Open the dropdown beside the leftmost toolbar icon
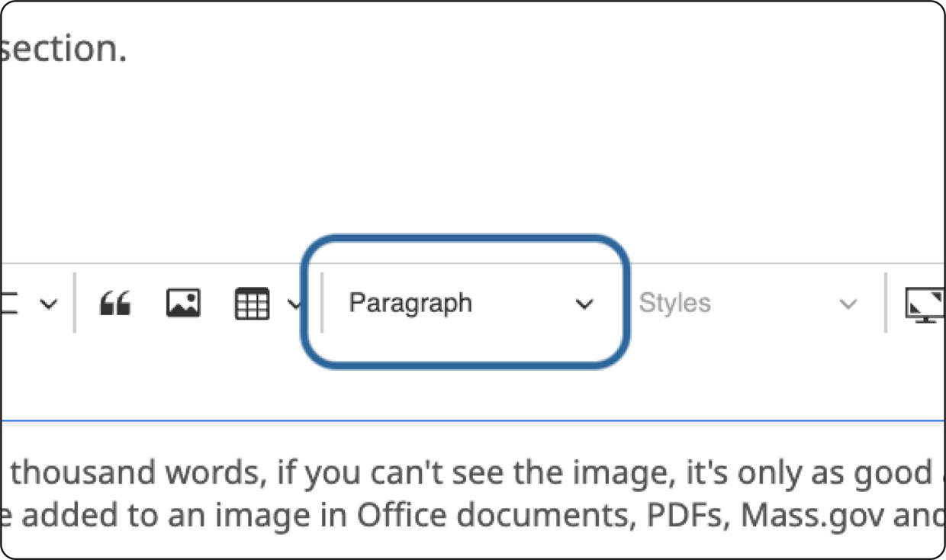The width and height of the screenshot is (946, 560). click(49, 303)
